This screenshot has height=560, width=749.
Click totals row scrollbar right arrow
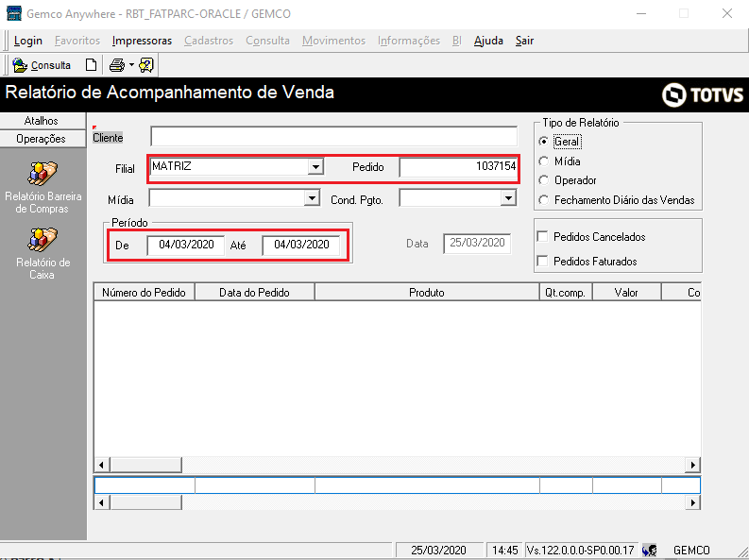click(x=692, y=502)
